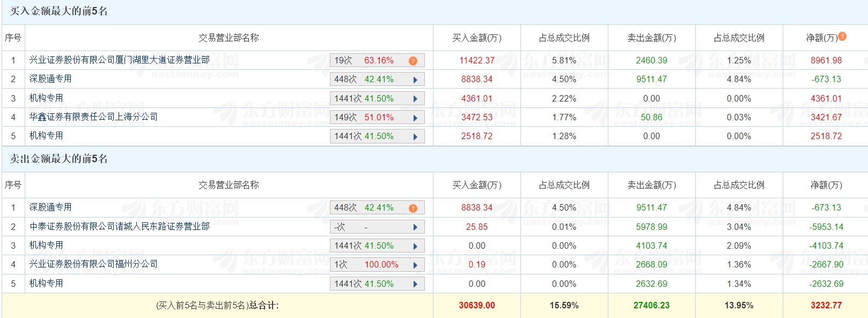Viewport: 868px width, 318px height.
Task: Click orange question icon in sell-table 深股通专用 row
Action: pyautogui.click(x=413, y=208)
